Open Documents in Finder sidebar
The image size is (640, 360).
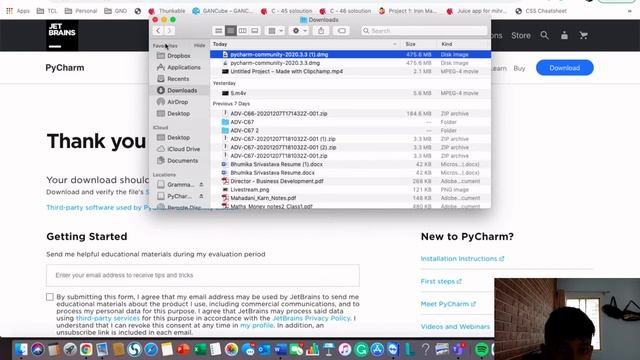[182, 160]
